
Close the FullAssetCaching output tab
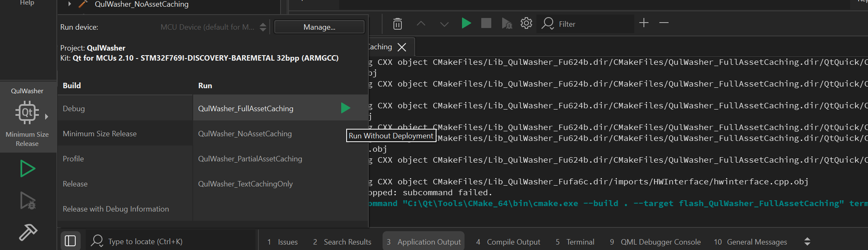pyautogui.click(x=402, y=47)
